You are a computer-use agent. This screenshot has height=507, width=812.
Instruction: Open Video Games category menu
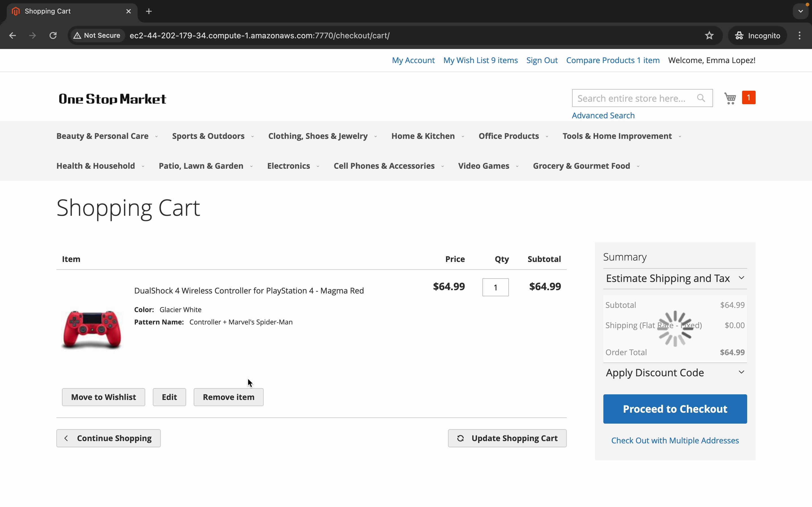click(x=484, y=166)
